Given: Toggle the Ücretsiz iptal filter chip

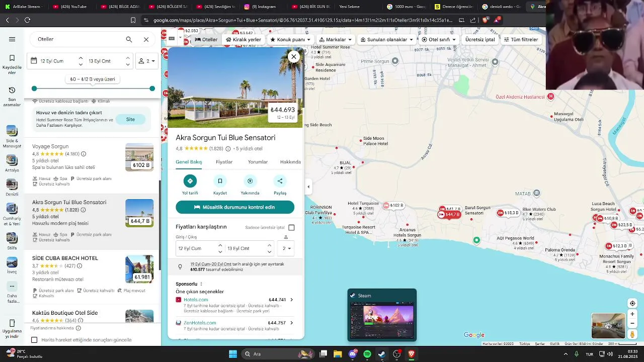Looking at the screenshot, I should (x=480, y=39).
